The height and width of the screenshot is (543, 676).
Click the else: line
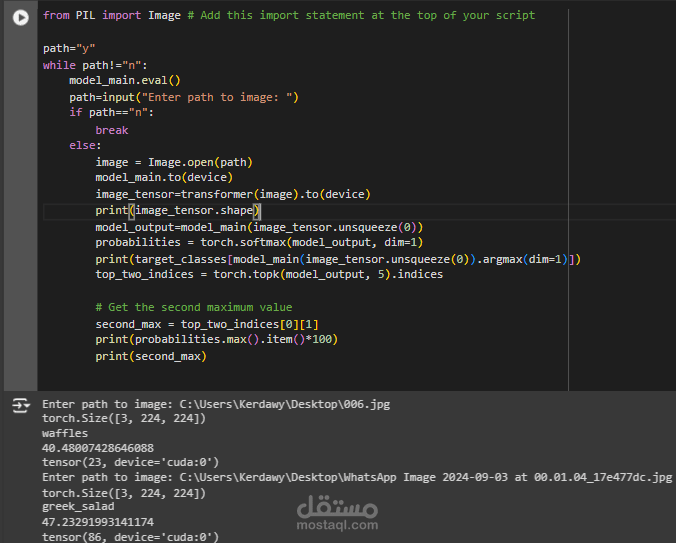pos(85,145)
